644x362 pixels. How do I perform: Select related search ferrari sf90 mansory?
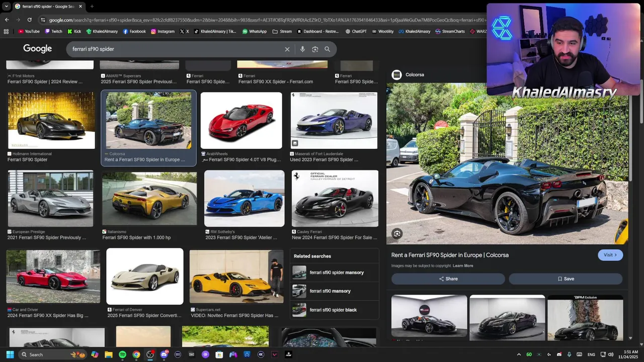(x=335, y=291)
